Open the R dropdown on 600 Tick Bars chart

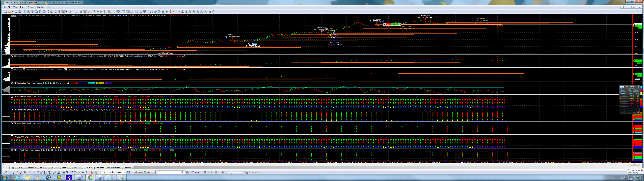pos(65,56)
